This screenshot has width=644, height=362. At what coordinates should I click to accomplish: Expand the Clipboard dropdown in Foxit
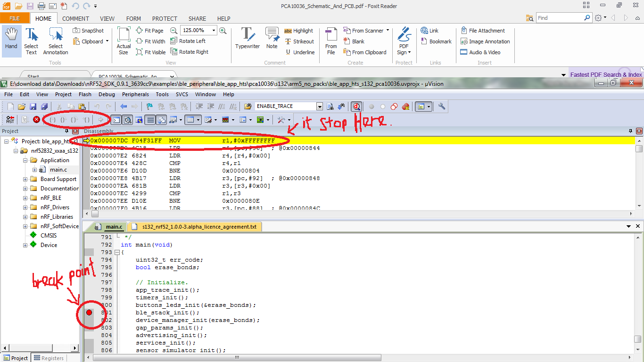107,41
